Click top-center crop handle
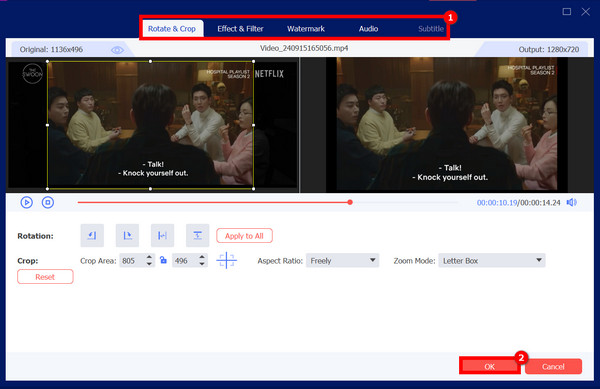This screenshot has height=389, width=600. pyautogui.click(x=150, y=61)
